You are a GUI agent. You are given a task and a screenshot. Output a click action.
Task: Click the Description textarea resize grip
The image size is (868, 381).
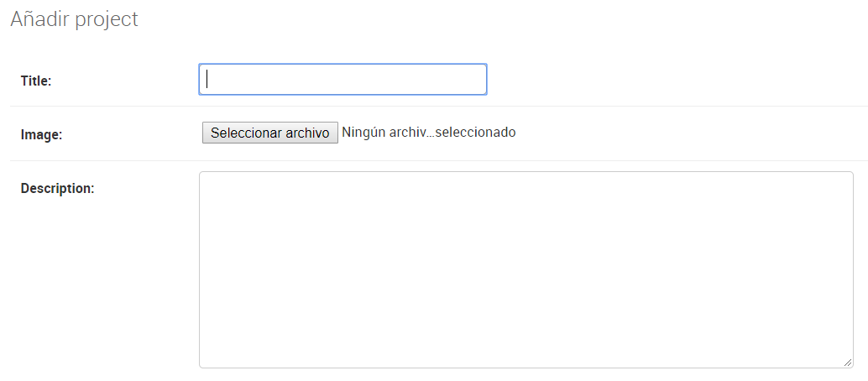coord(848,363)
